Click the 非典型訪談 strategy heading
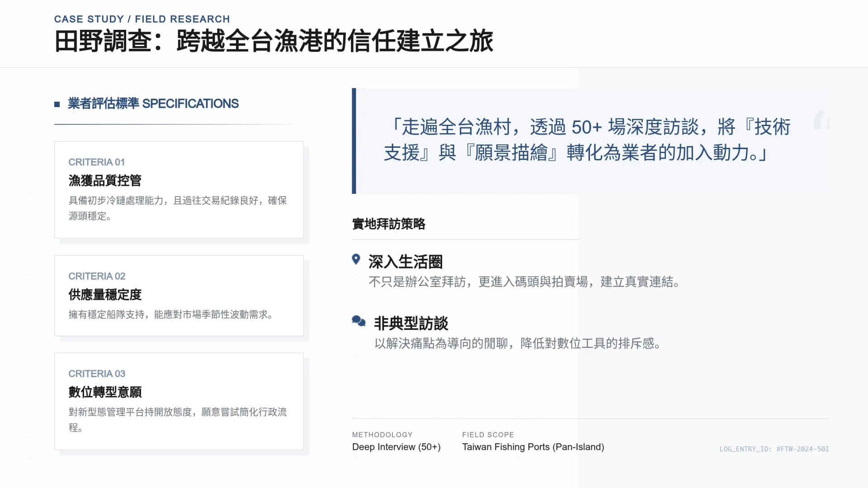 (410, 323)
